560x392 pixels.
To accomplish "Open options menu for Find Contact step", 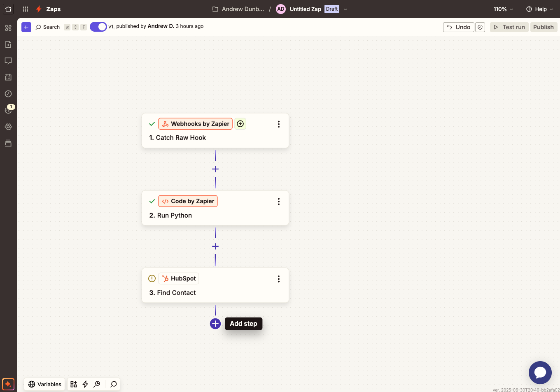I will pos(279,279).
